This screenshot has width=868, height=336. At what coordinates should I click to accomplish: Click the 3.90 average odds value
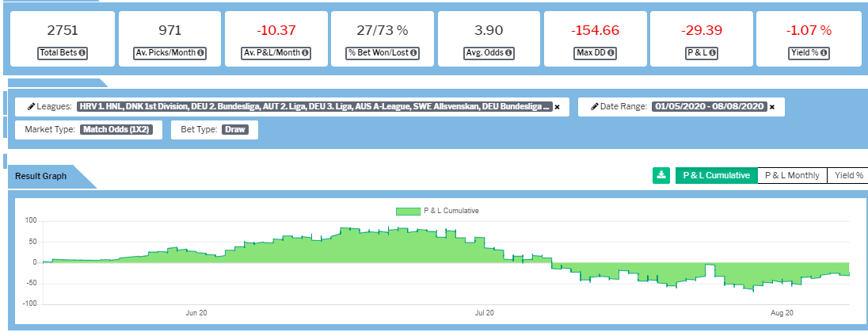[489, 30]
